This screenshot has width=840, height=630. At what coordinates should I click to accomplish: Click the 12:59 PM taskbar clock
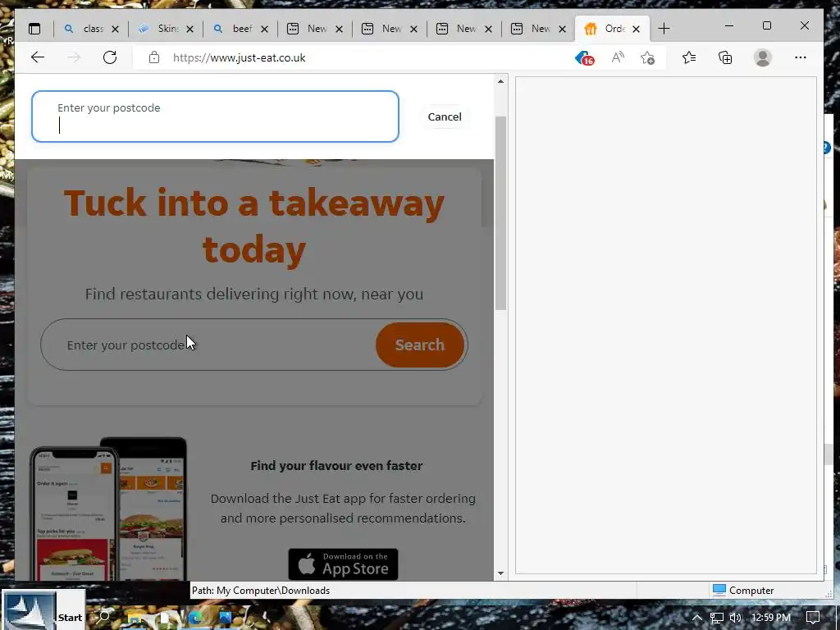coord(771,618)
